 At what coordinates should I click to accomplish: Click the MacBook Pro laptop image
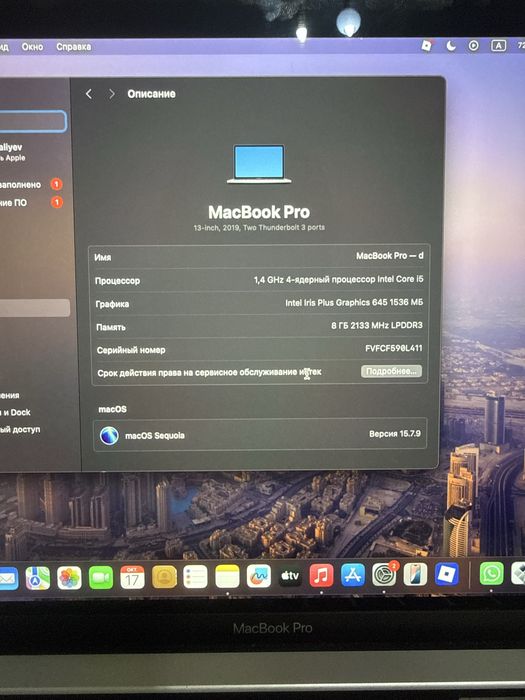(x=259, y=164)
